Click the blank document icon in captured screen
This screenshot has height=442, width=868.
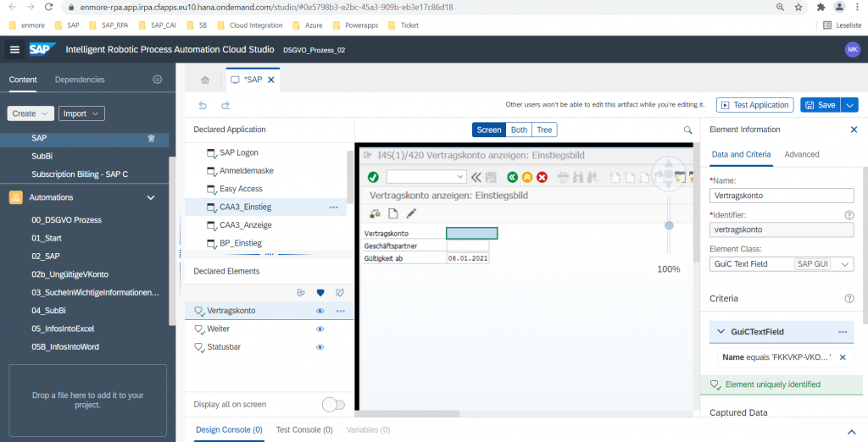[x=392, y=213]
